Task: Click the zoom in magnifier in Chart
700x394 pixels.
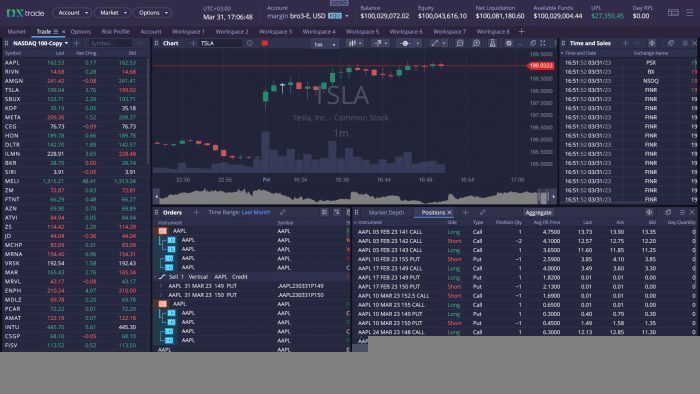Action: pos(476,43)
